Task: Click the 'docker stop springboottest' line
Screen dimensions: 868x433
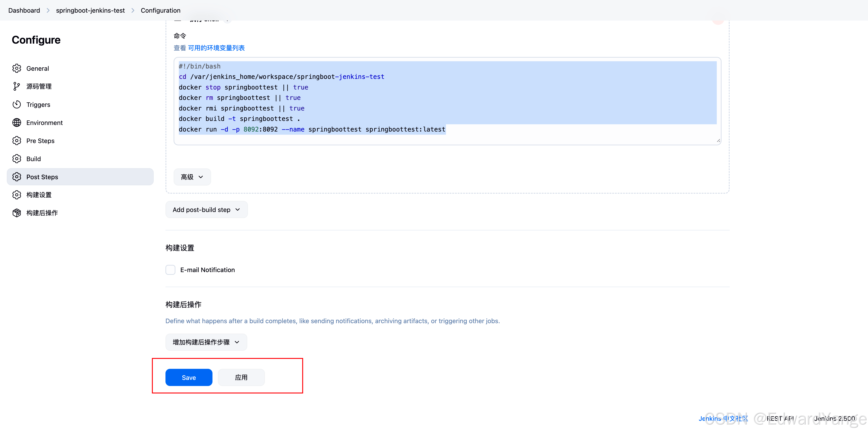Action: pos(243,87)
